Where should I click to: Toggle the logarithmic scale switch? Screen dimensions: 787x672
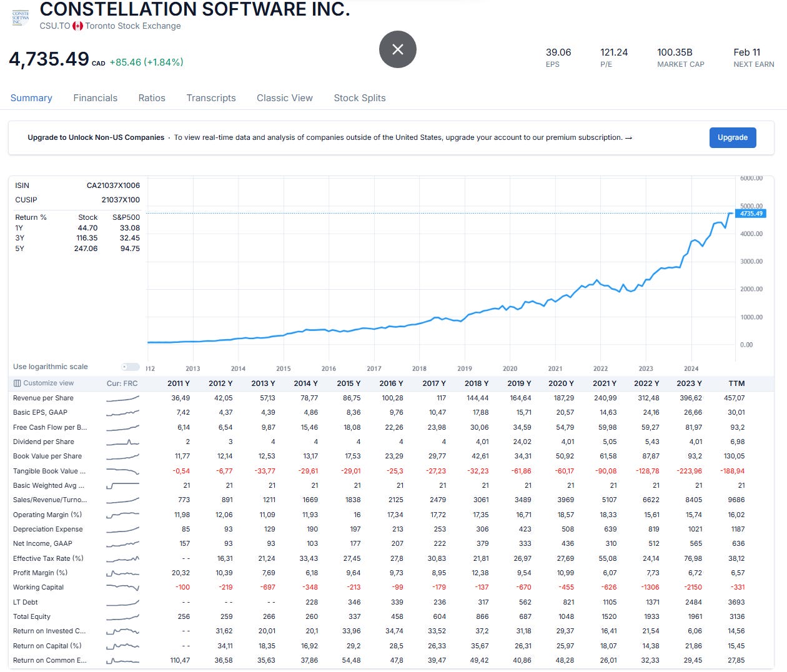tap(130, 367)
